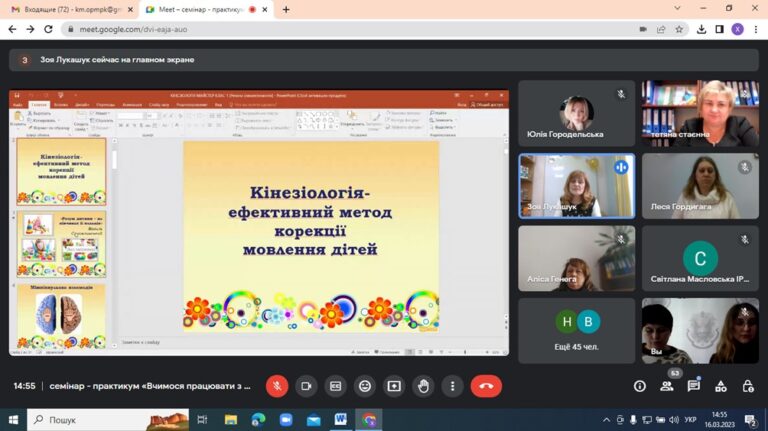Open the chat messages icon
The height and width of the screenshot is (431, 768).
(694, 386)
